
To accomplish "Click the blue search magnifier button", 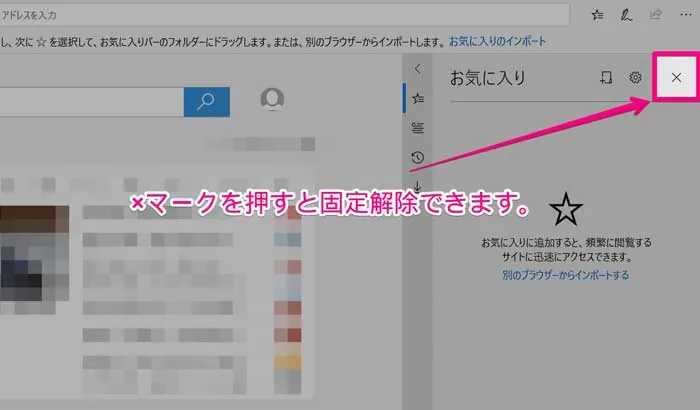I will (x=207, y=102).
